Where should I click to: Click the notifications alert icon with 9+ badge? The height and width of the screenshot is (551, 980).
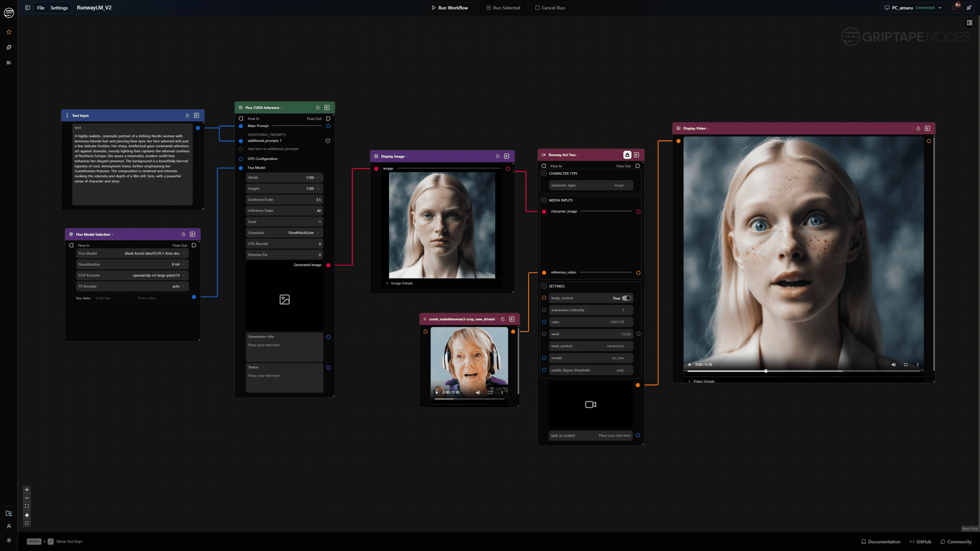coord(954,7)
